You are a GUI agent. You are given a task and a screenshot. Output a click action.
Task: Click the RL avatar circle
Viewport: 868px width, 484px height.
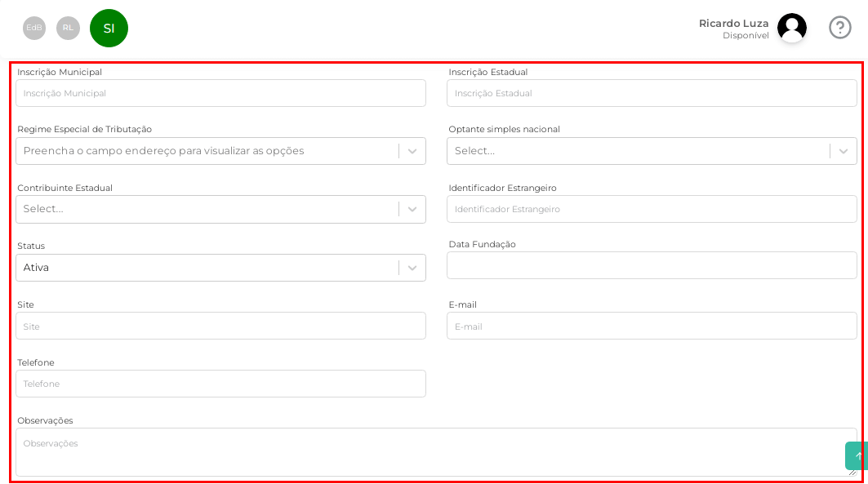pyautogui.click(x=68, y=28)
